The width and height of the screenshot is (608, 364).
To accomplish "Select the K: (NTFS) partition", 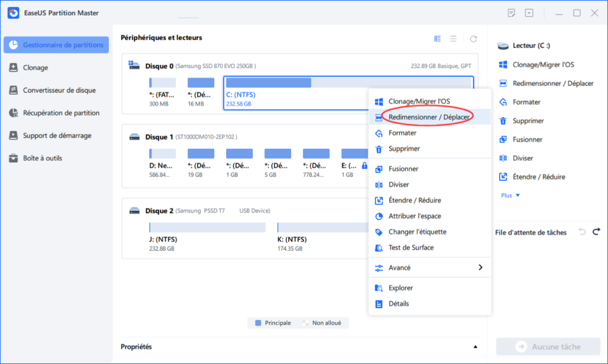I will 323,237.
